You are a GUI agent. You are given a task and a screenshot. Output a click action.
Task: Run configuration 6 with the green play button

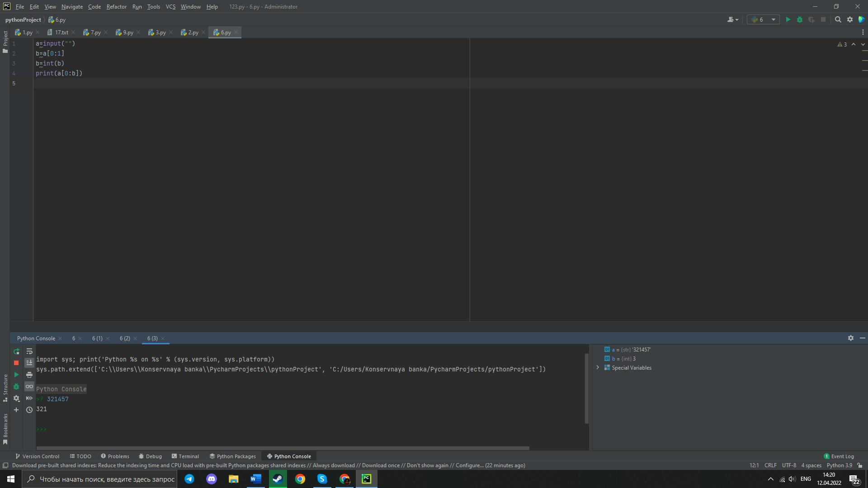[788, 19]
